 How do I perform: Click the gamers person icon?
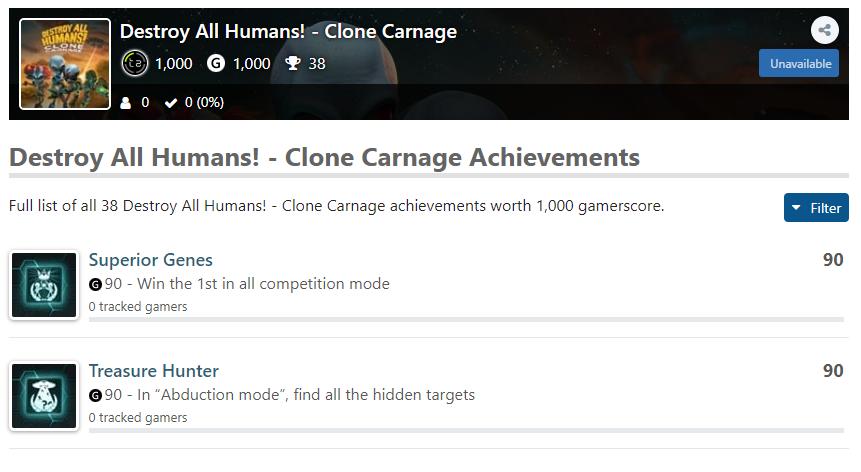point(126,102)
